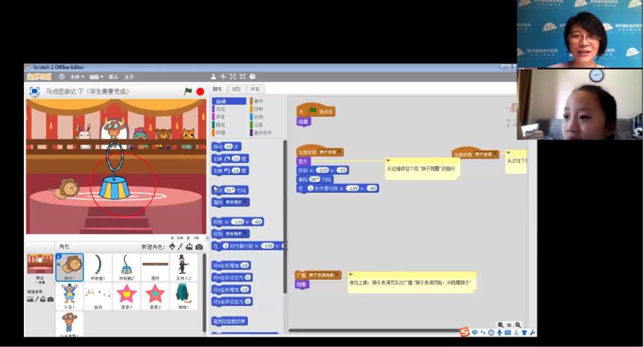Screen dimensions: 644x347
Task: Select the clown 小丑1 sprite
Action: click(70, 296)
